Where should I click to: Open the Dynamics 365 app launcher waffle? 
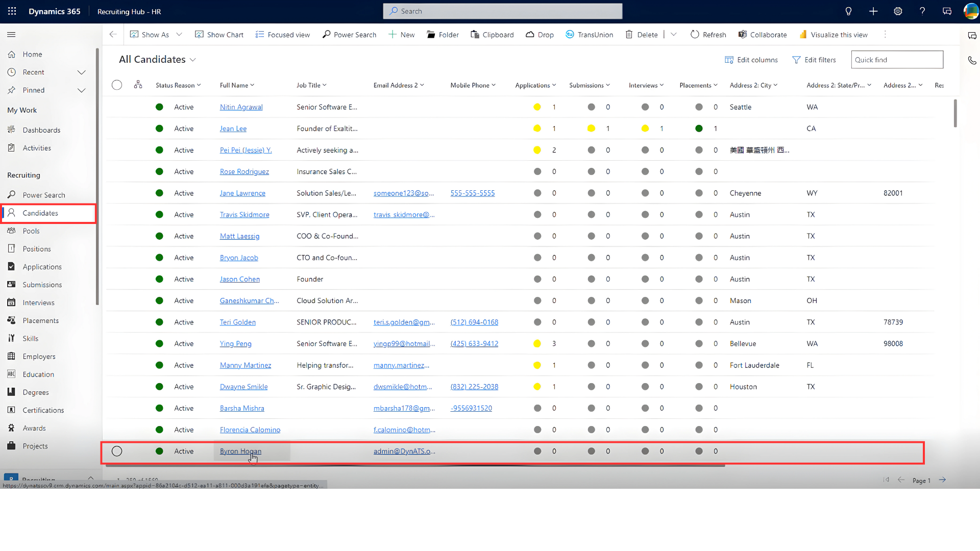click(12, 11)
